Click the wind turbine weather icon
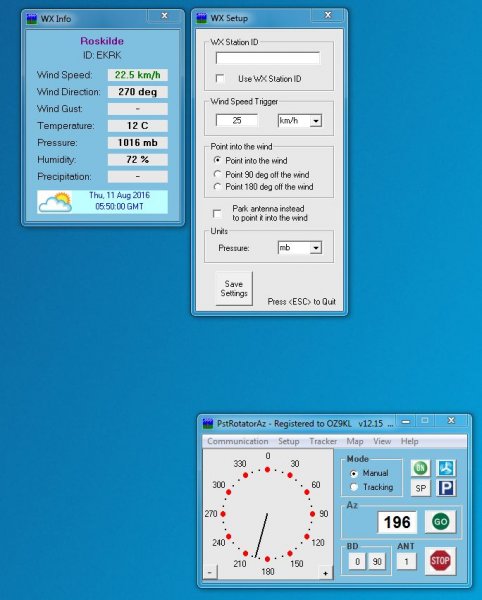 pyautogui.click(x=446, y=468)
